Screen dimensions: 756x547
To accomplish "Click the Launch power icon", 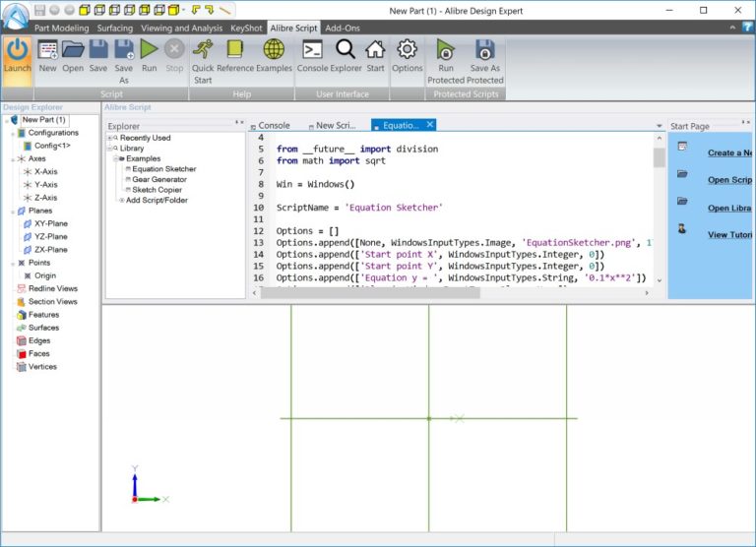I will coord(17,51).
